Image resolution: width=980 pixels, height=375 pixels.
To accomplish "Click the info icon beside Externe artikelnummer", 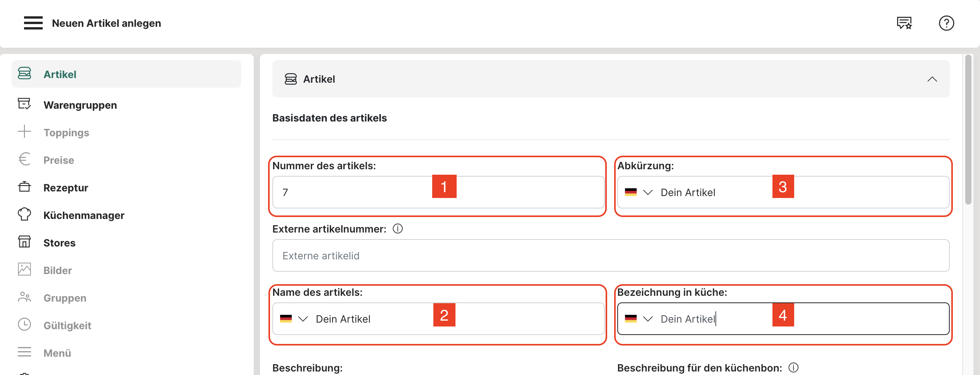I will tap(398, 229).
